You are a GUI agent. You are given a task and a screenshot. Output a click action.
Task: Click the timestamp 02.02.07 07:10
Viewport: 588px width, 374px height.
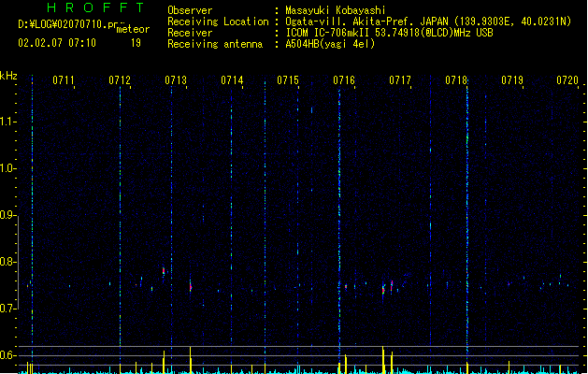57,43
